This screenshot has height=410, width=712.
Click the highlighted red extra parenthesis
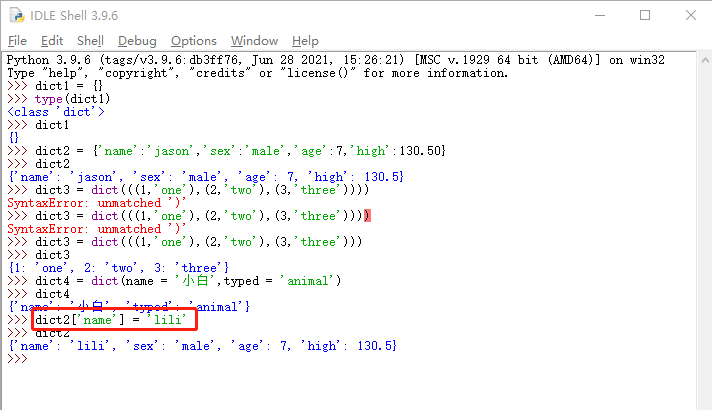(x=367, y=216)
